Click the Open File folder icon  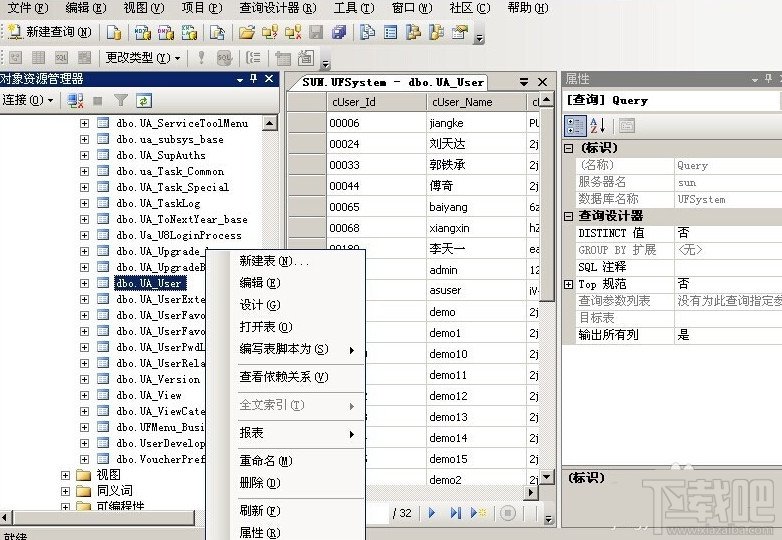click(x=246, y=33)
